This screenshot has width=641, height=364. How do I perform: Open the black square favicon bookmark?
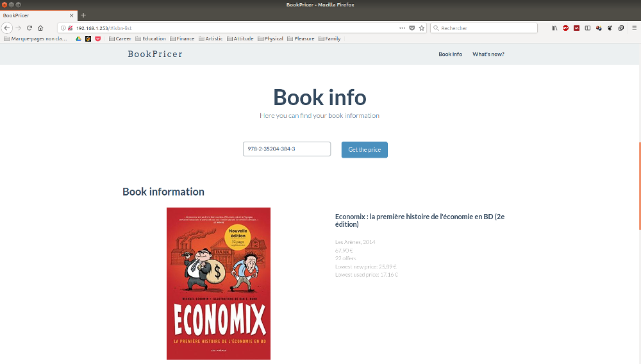(88, 39)
